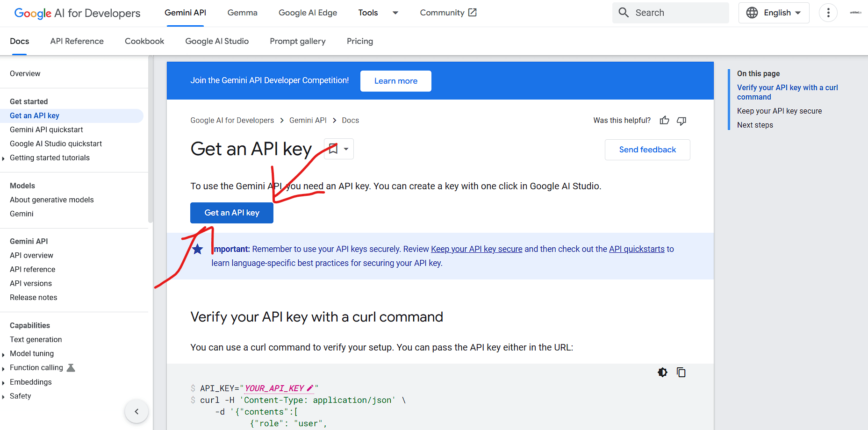
Task: Open the Google AI Edge tab
Action: [308, 13]
